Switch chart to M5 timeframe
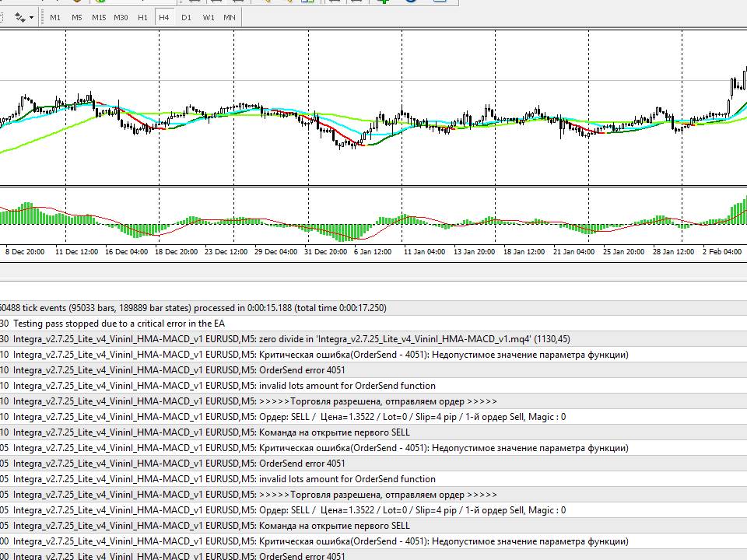 (x=77, y=18)
